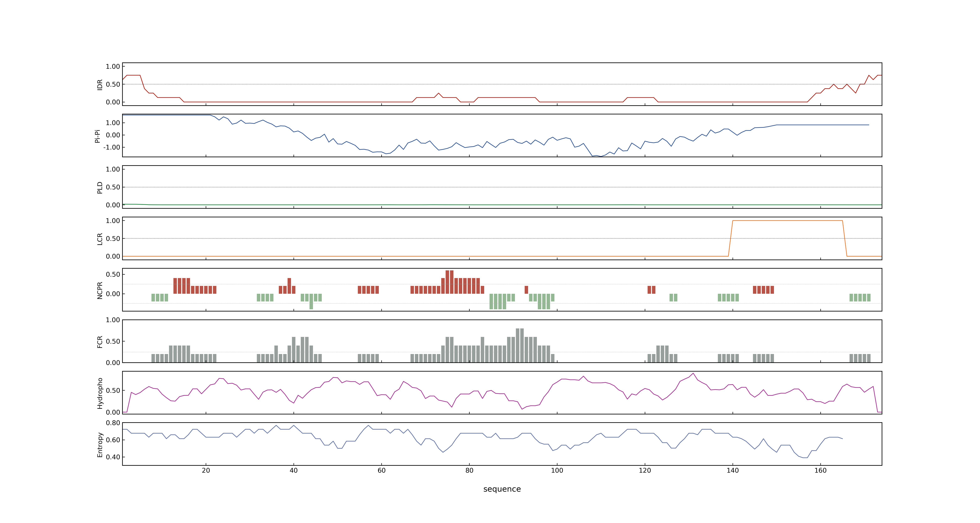Screen dimensions: 980x523
Task: Click x-axis tick label 80
Action: pyautogui.click(x=469, y=470)
